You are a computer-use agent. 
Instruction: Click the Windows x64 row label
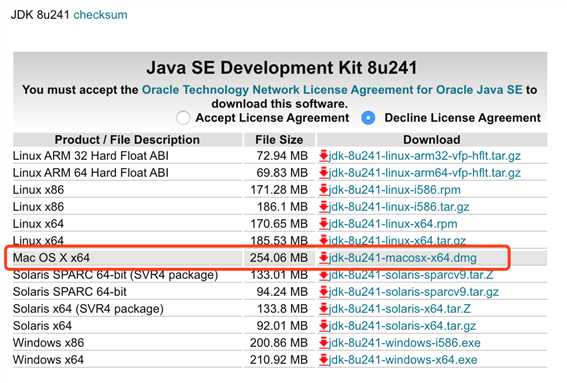point(48,360)
